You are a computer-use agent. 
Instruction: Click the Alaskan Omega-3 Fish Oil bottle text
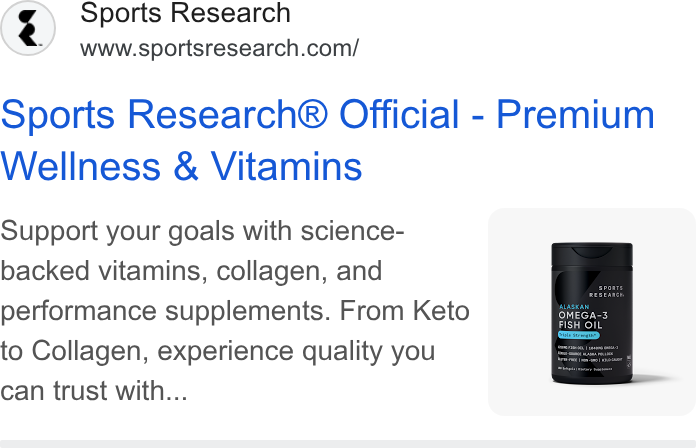click(583, 317)
